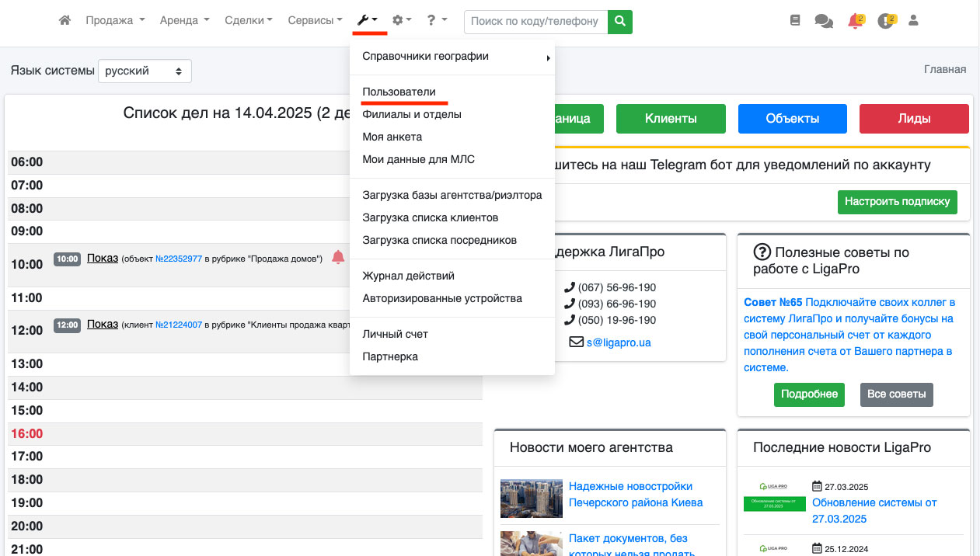The image size is (980, 556).
Task: Select Пользователи from the menu
Action: [399, 92]
